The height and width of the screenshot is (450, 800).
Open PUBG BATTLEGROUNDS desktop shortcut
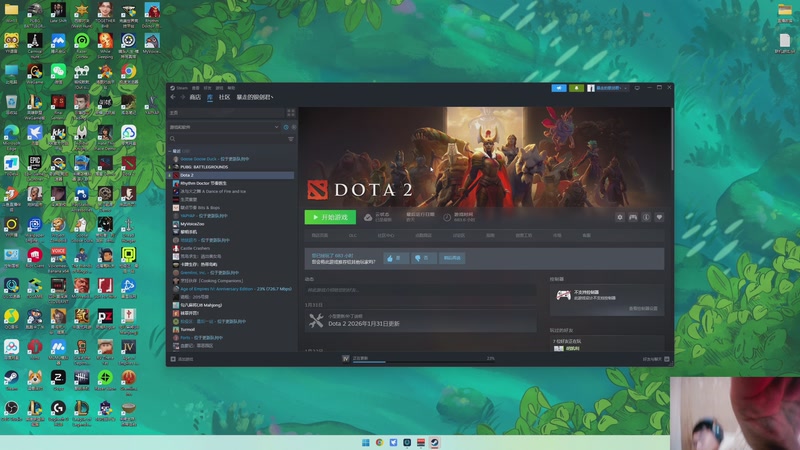tap(35, 14)
